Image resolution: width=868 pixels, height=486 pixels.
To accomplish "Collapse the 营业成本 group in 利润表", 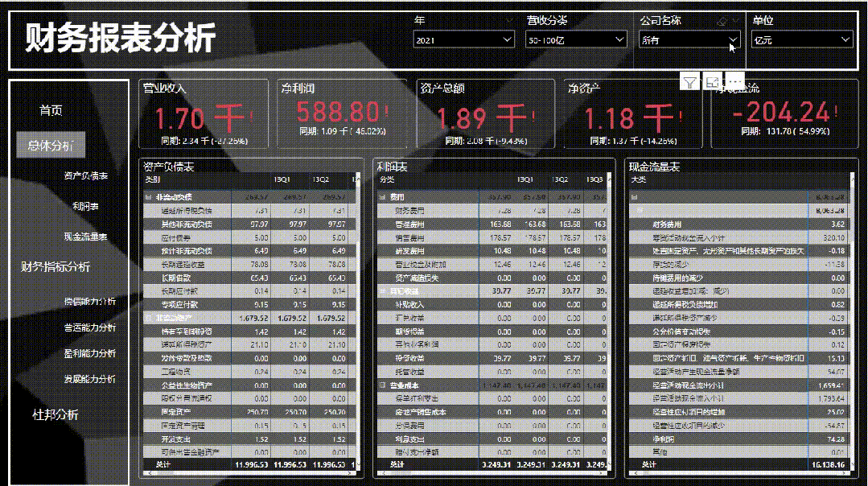I will [382, 385].
